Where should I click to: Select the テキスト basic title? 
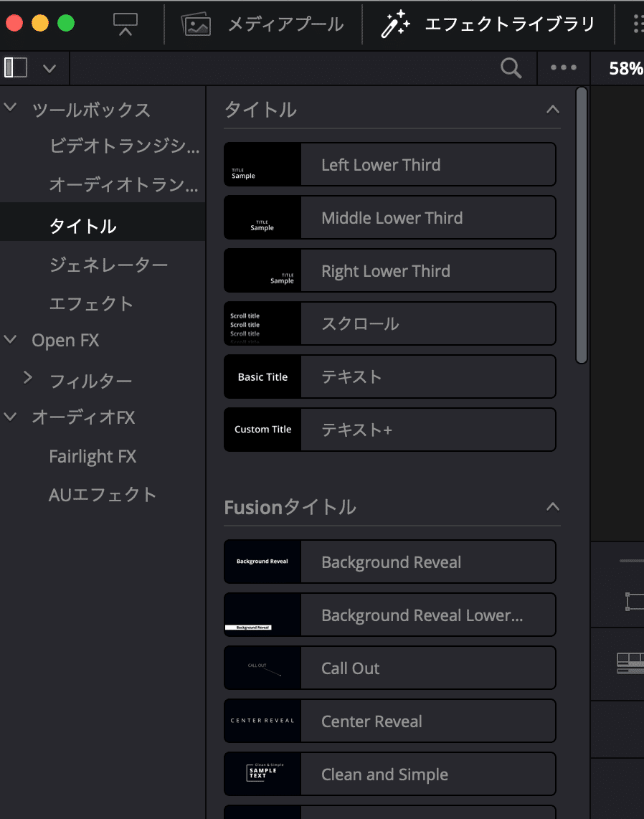click(389, 377)
